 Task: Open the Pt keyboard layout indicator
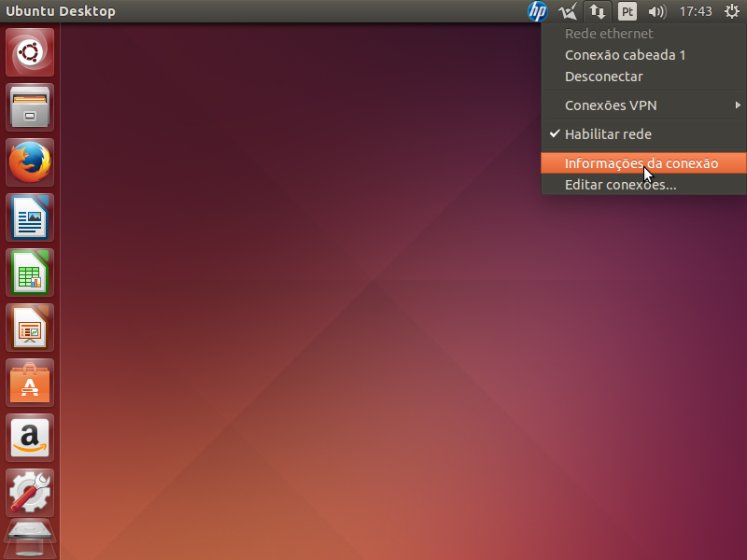pos(628,12)
